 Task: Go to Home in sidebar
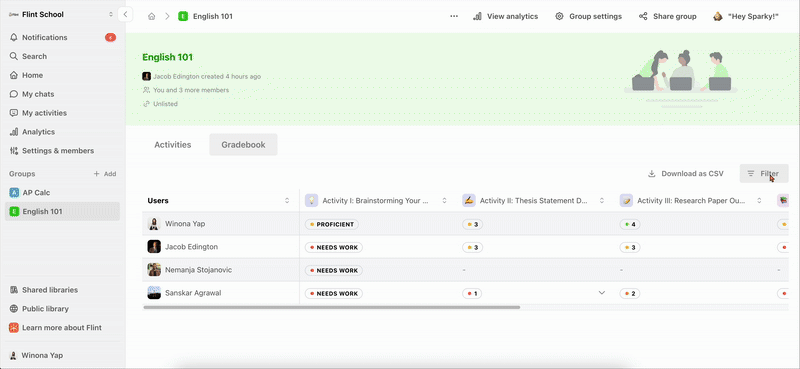point(62,75)
